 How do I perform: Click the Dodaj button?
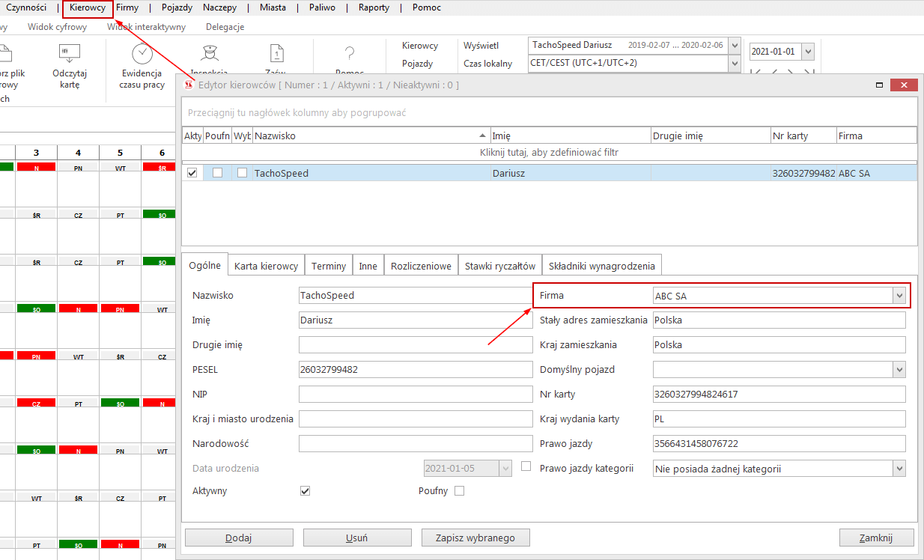coord(238,538)
